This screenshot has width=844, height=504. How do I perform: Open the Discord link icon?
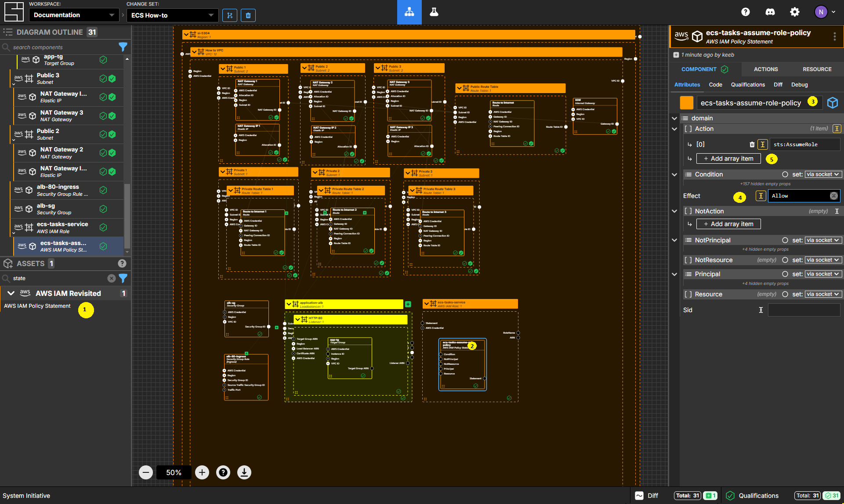coord(770,12)
